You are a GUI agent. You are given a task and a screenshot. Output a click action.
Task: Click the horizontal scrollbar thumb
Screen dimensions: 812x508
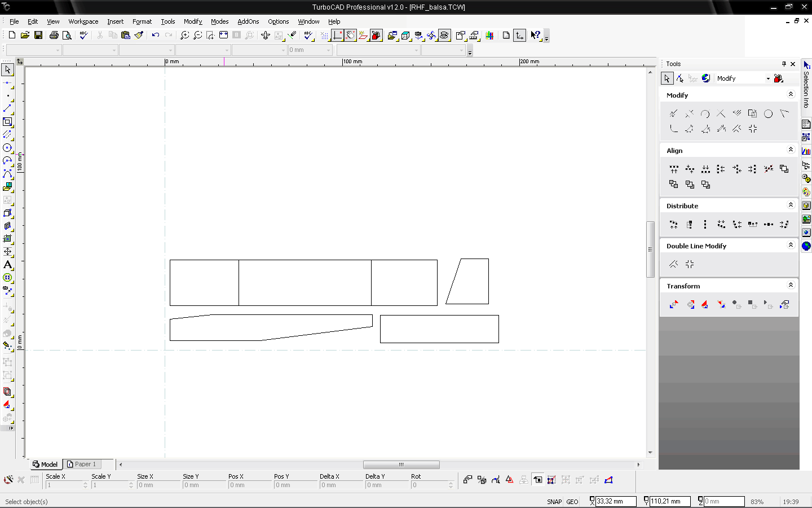(401, 465)
